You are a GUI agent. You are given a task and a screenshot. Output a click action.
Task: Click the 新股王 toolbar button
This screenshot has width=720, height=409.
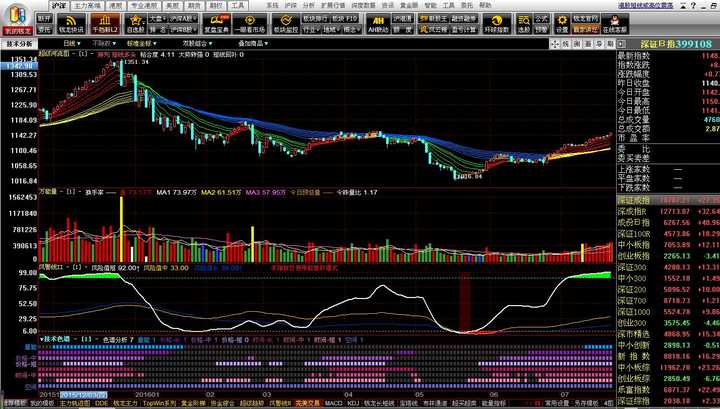433,18
